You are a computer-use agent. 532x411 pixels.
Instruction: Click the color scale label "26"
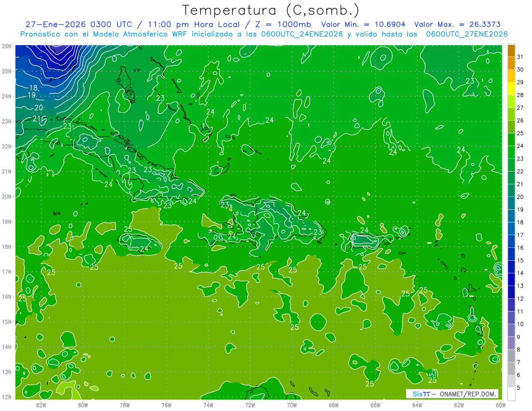pyautogui.click(x=520, y=121)
